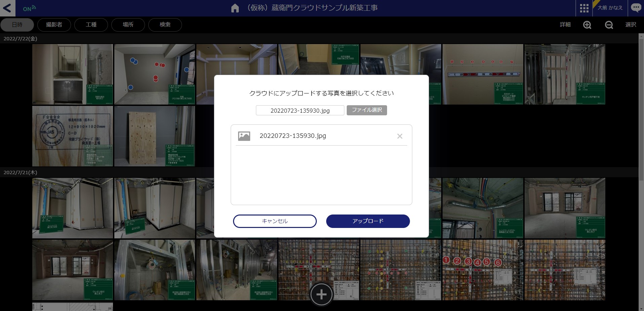Image resolution: width=644 pixels, height=311 pixels.
Task: Click the 2022/7/22(金) date header
Action: [21, 39]
